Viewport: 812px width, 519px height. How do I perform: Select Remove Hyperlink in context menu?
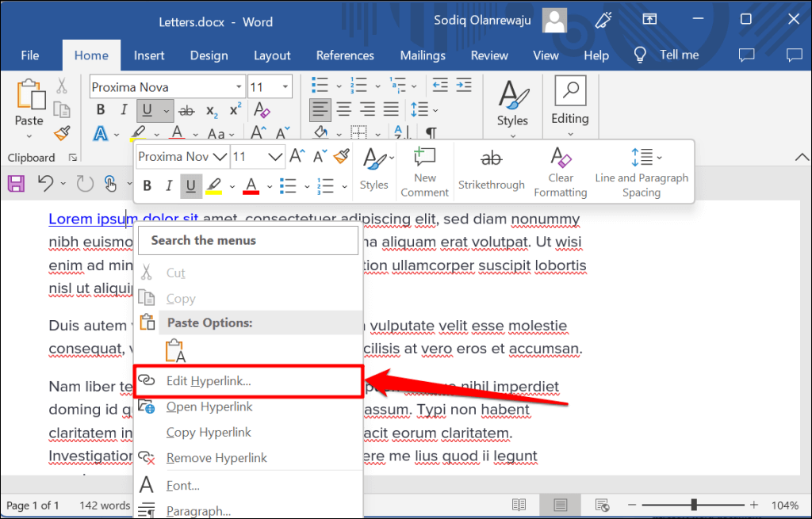coord(216,458)
